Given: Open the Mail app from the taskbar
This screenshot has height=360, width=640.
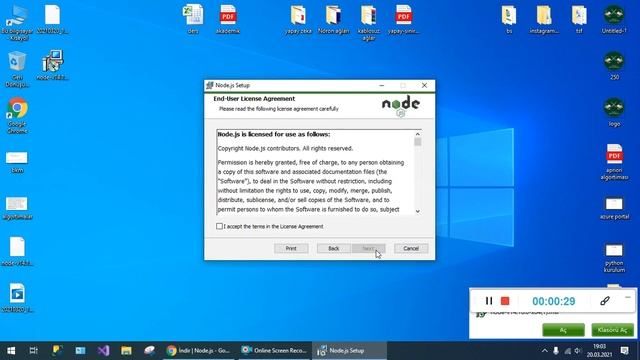Looking at the screenshot, I should coord(80,351).
